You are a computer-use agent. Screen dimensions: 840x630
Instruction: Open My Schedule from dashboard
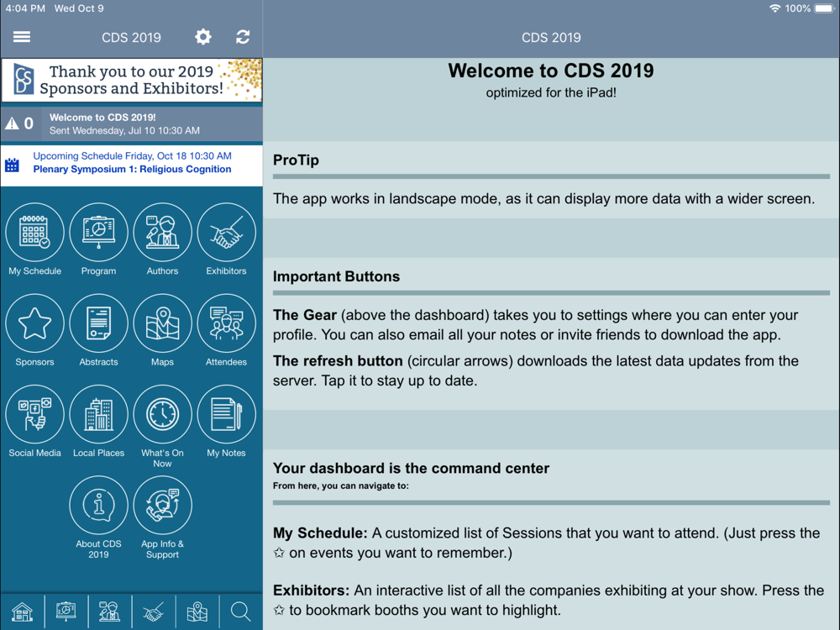[x=35, y=234]
